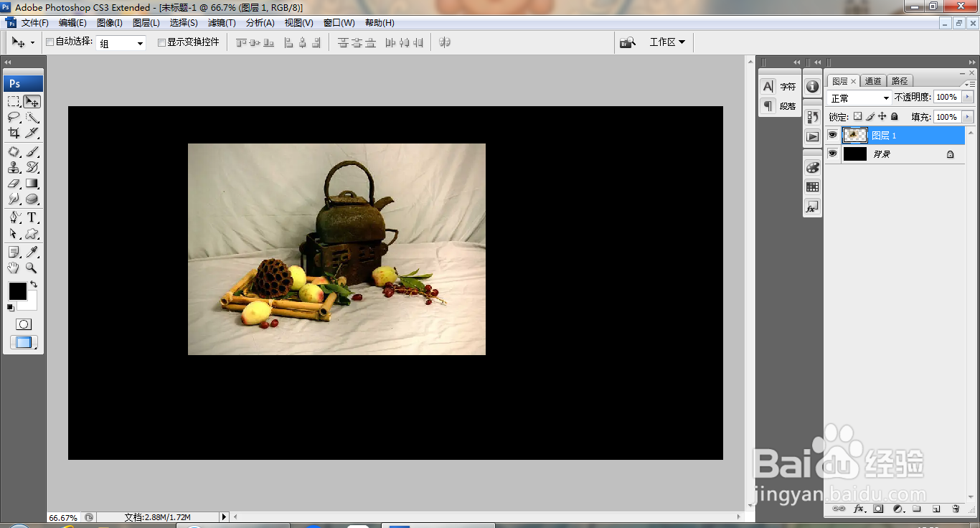Toggle lock all icon in the lock row
This screenshot has height=528, width=980.
[x=895, y=116]
